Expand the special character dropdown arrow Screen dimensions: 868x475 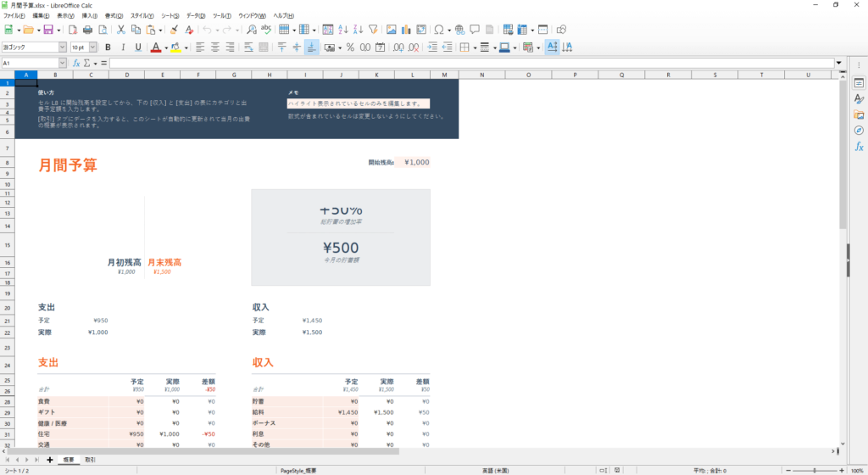point(448,31)
